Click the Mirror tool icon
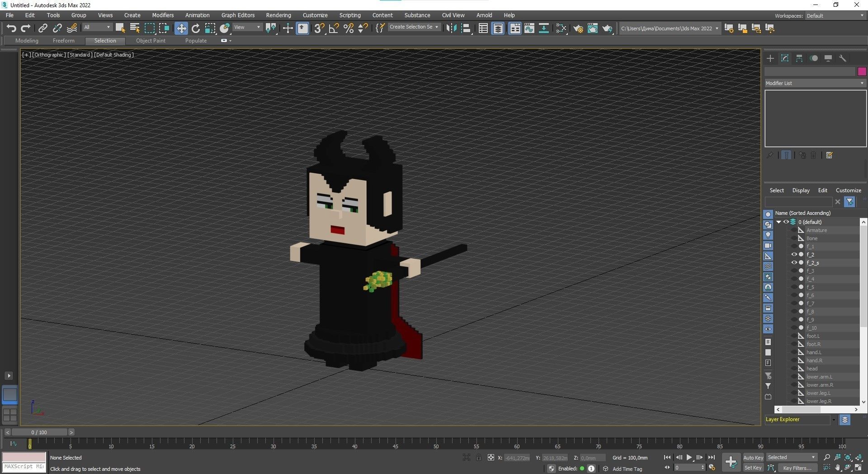 [451, 28]
